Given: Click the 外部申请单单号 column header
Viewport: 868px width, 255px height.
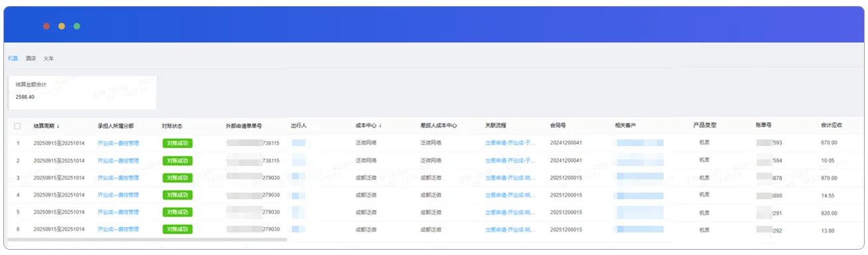Looking at the screenshot, I should [x=244, y=126].
